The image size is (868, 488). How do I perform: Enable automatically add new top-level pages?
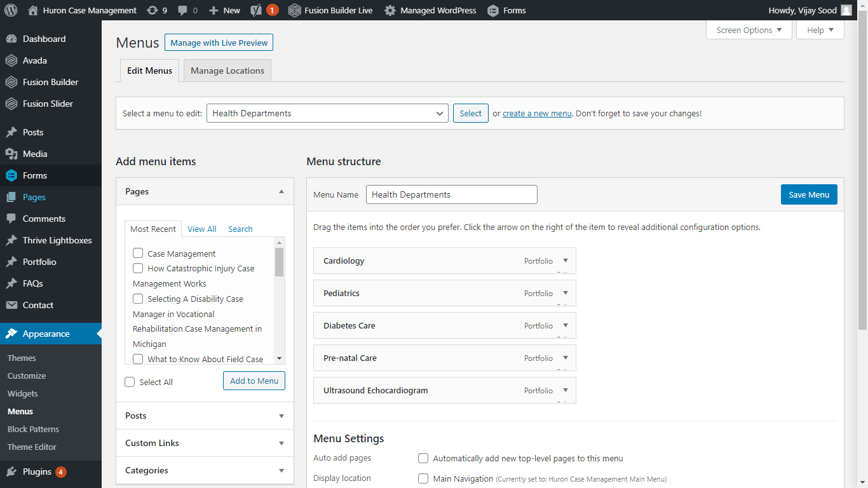pos(423,458)
